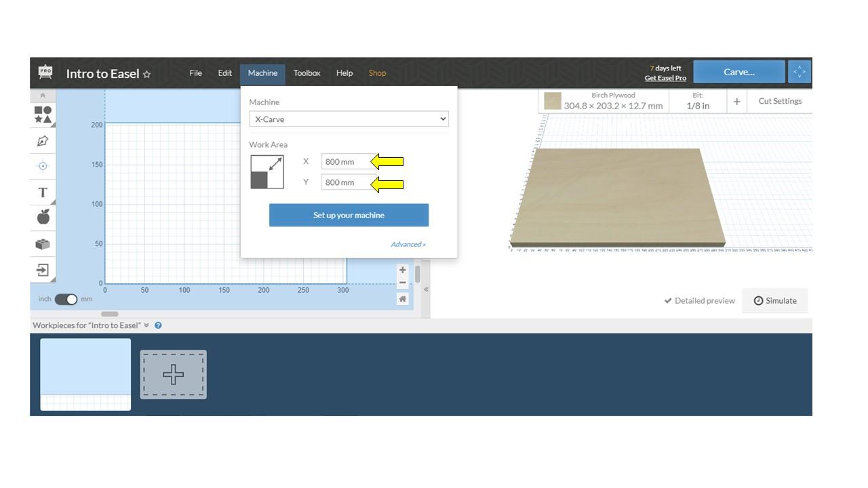
Task: Click the X work area field
Action: pos(348,162)
